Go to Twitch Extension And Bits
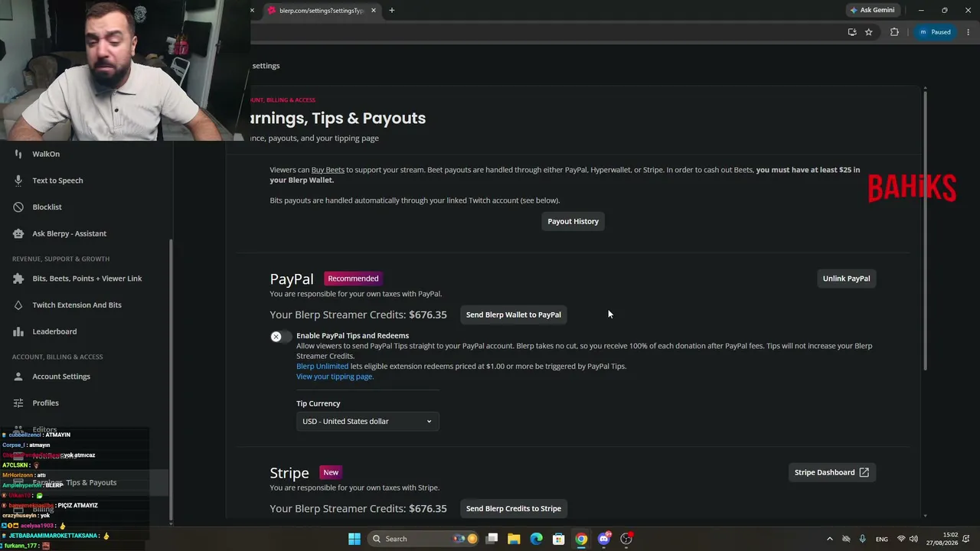980x551 pixels. [77, 305]
